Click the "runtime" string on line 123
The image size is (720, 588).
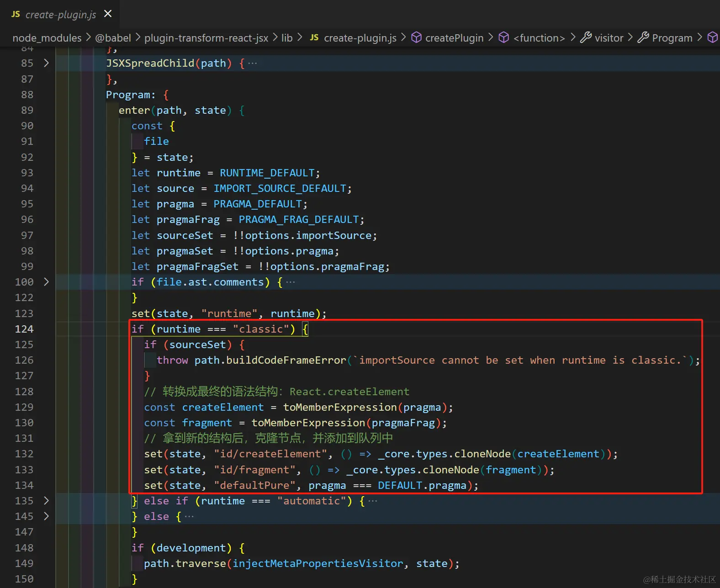pos(229,313)
